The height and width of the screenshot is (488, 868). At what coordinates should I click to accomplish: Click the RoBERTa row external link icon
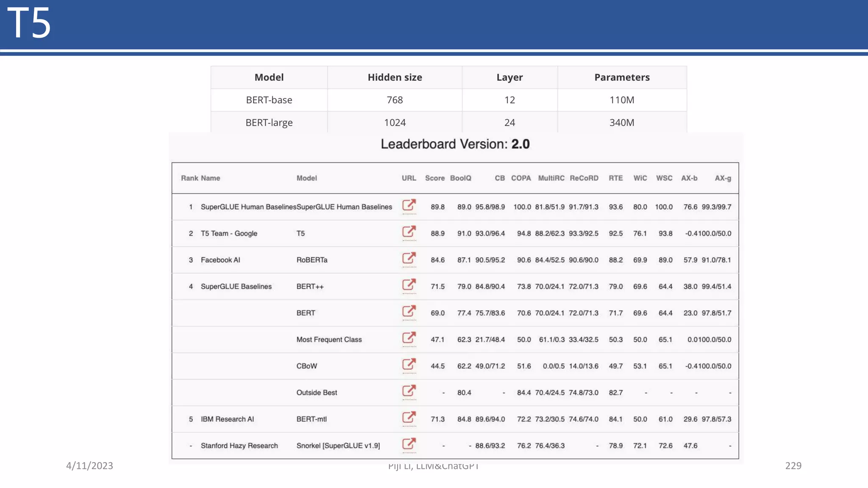409,258
